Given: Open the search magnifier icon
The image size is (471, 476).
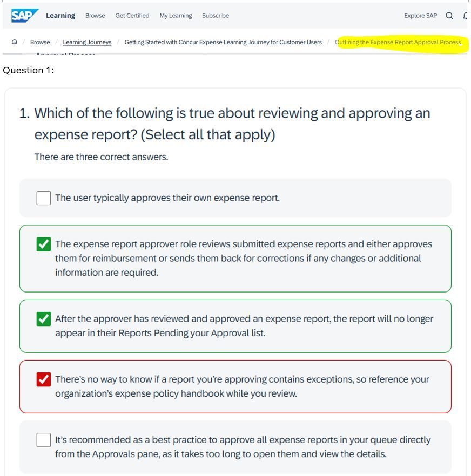Looking at the screenshot, I should (x=449, y=16).
